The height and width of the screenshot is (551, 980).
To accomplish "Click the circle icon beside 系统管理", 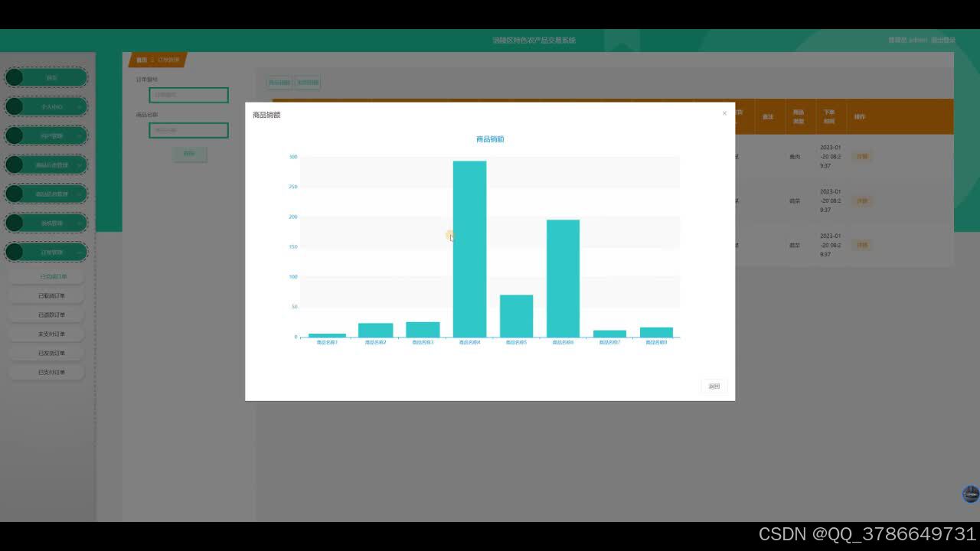I will pyautogui.click(x=15, y=223).
